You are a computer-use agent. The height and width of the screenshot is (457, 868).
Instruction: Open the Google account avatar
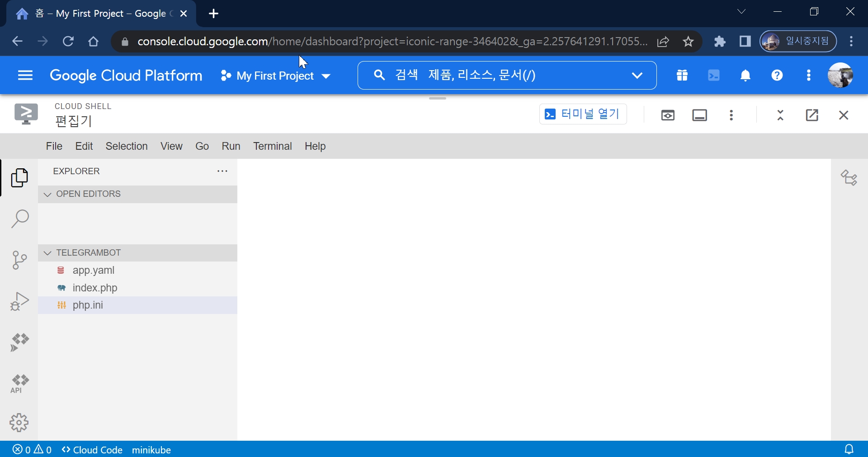click(x=840, y=75)
